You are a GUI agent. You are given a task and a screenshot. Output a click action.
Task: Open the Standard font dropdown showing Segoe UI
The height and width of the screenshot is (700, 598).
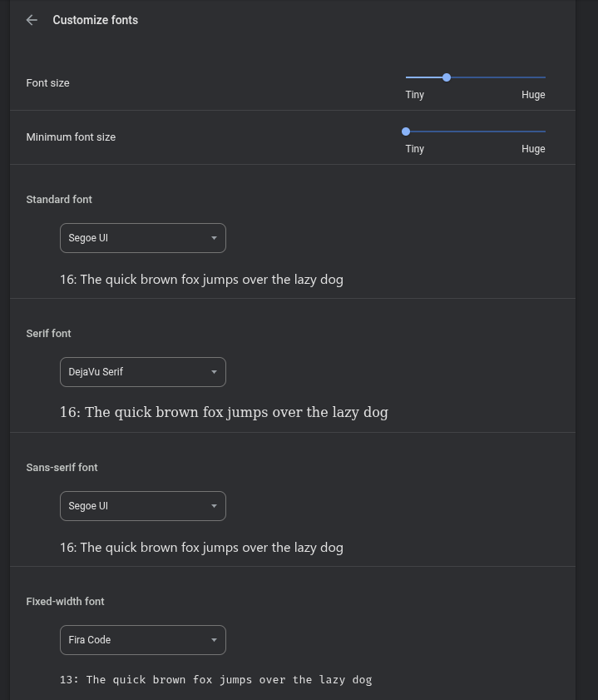(x=142, y=238)
